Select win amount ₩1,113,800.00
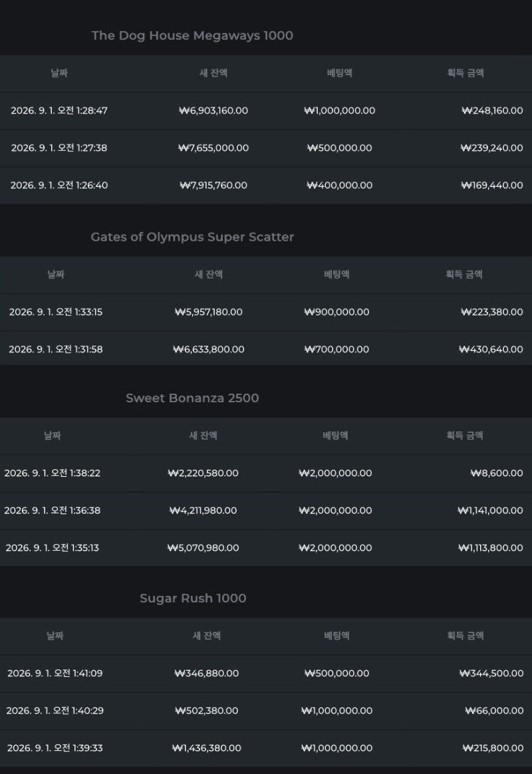Viewport: 532px width, 774px height. (491, 548)
